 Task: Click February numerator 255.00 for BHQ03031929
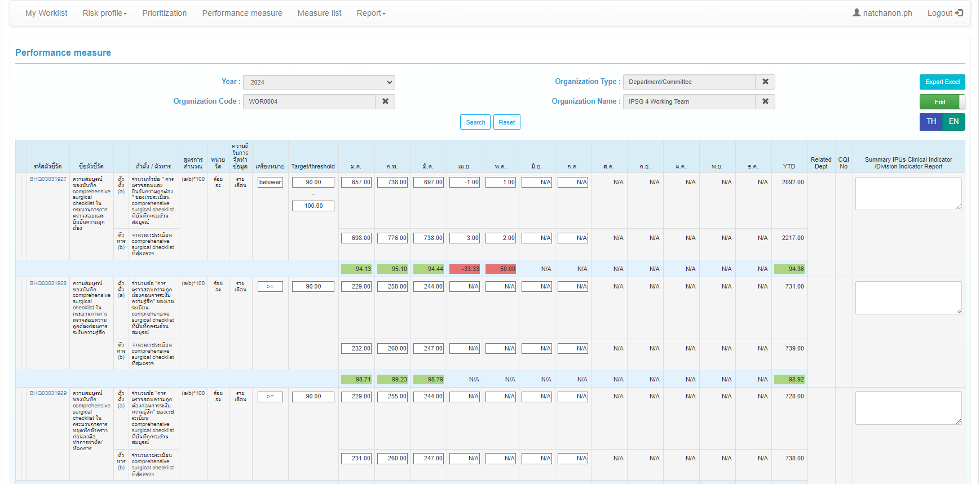point(392,397)
